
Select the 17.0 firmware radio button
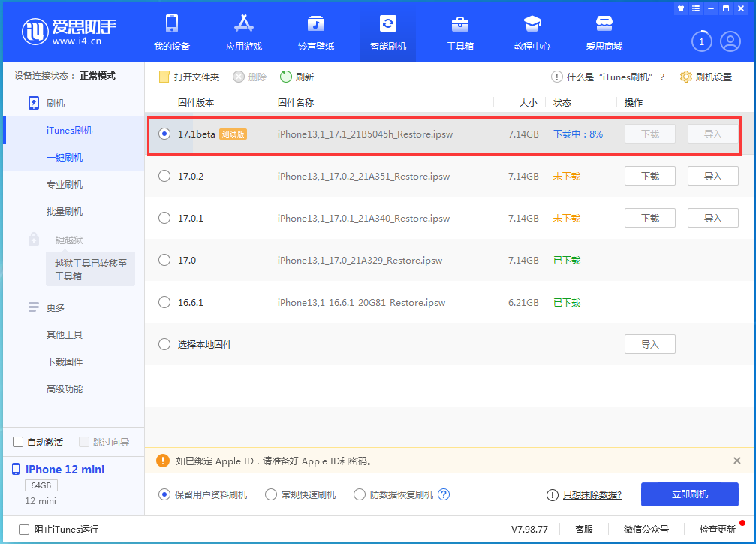[164, 260]
